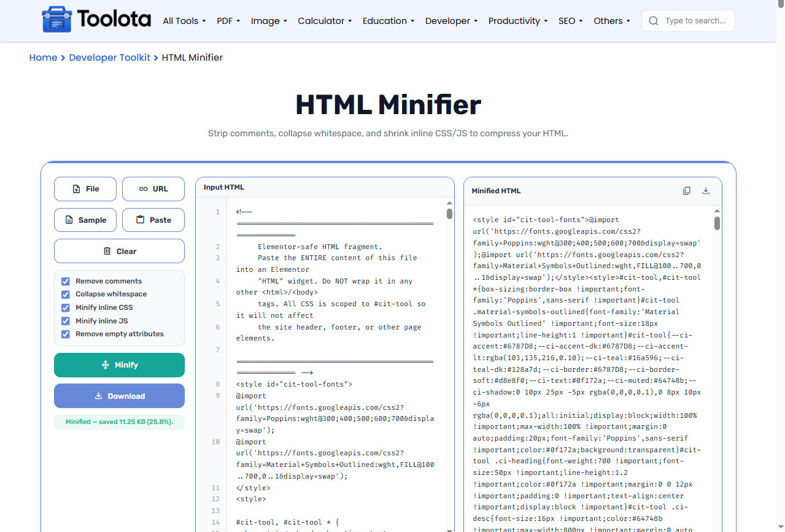Click the Toolota brand name

coord(114,20)
